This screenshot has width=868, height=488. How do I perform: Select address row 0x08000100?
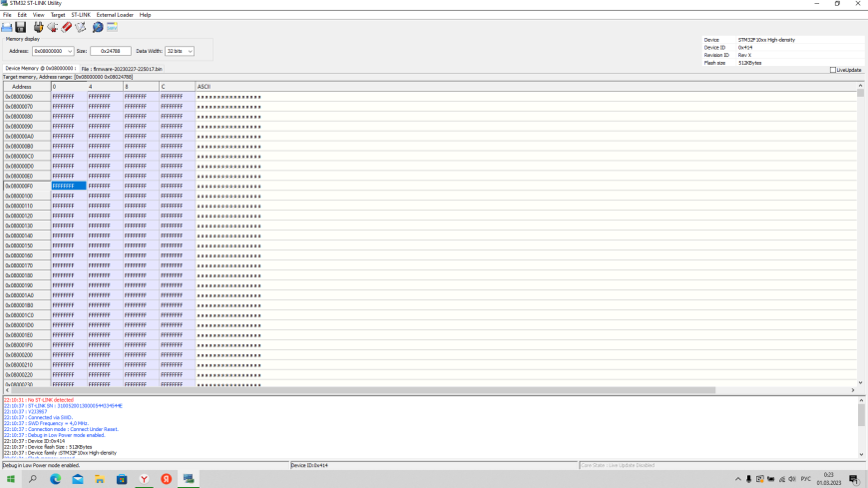(x=27, y=196)
